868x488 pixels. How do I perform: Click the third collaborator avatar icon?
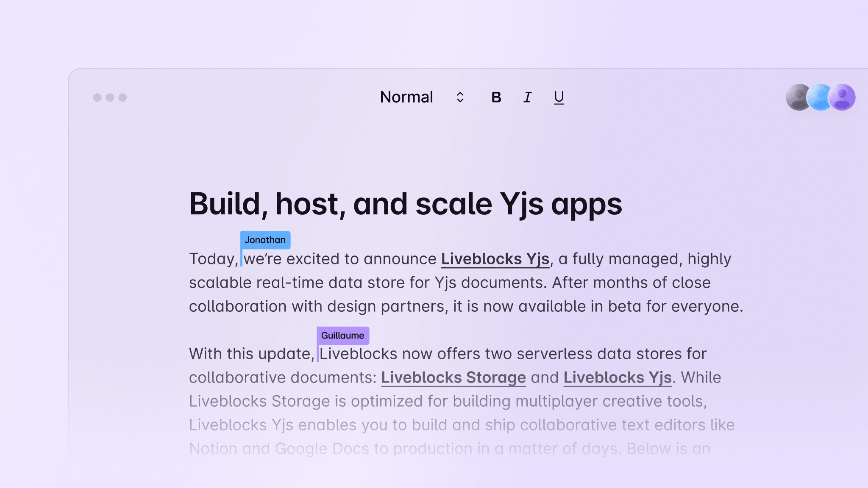tap(843, 97)
